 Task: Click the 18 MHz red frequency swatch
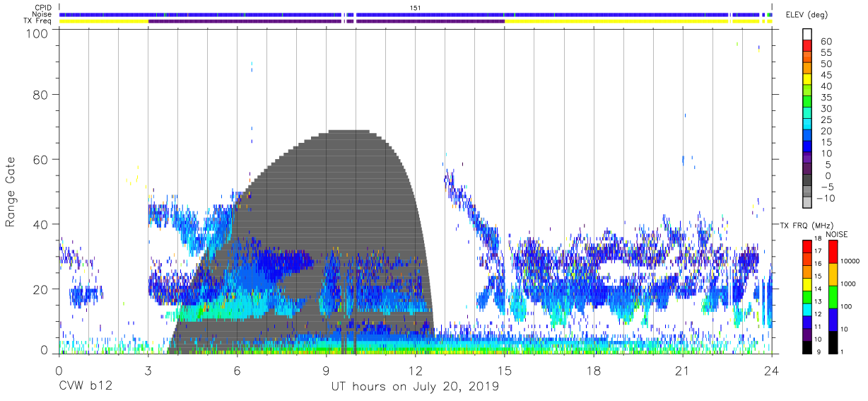click(808, 247)
